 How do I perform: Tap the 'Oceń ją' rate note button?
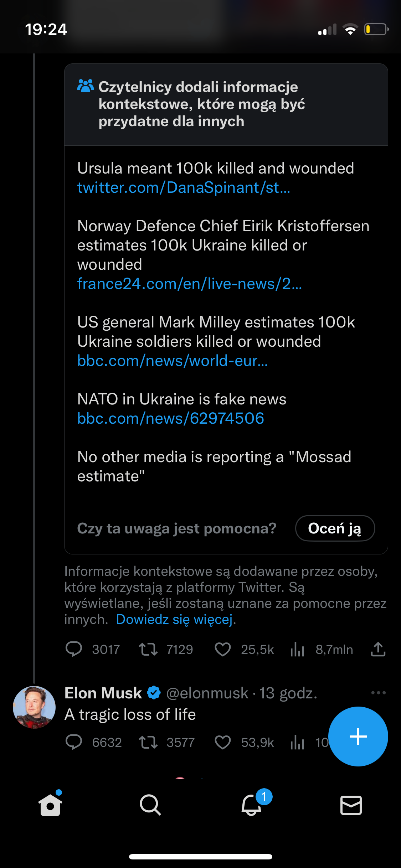[335, 528]
